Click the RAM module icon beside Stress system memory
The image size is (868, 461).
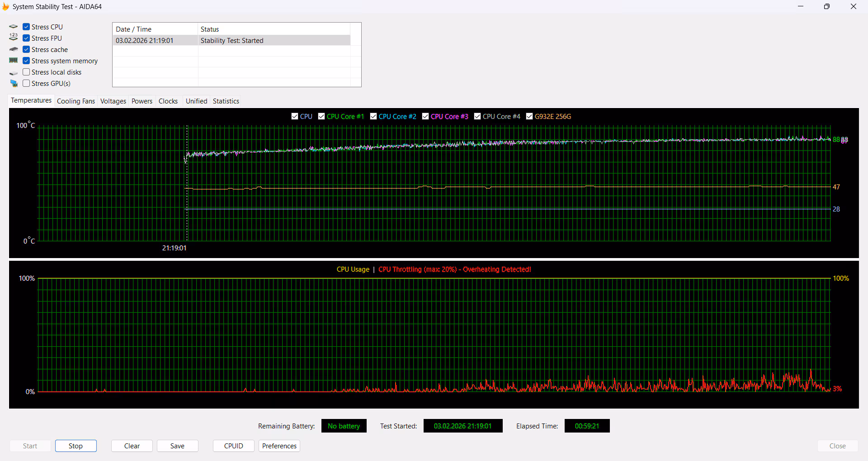click(14, 61)
